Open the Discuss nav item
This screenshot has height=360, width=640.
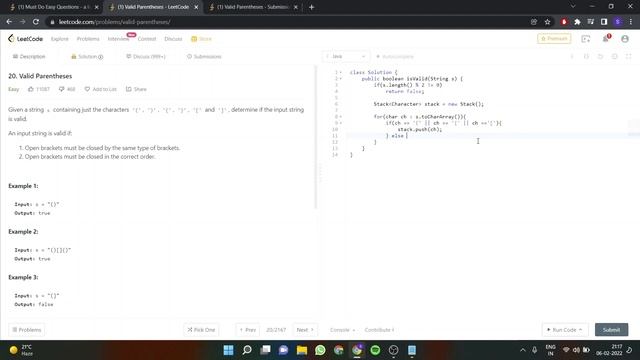[173, 39]
